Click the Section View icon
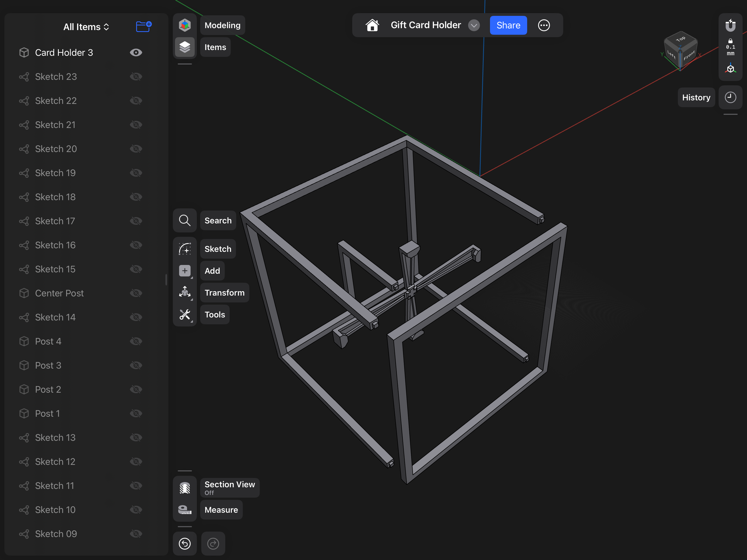Screen dimensions: 747x560 coord(185,488)
